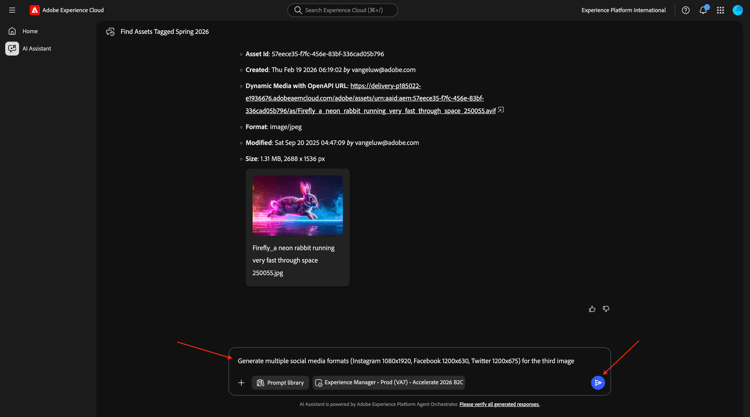Select the Asset Id value text
The width and height of the screenshot is (750, 417).
(328, 54)
